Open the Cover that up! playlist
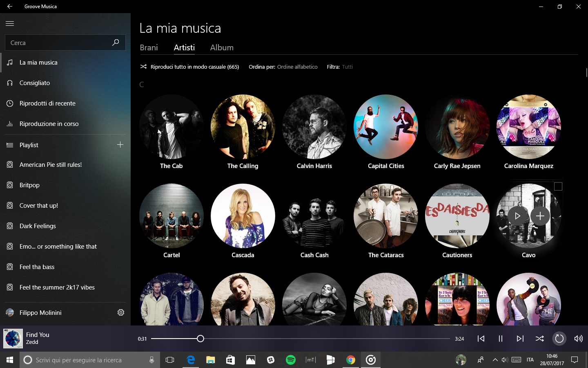The width and height of the screenshot is (588, 368). pyautogui.click(x=65, y=206)
